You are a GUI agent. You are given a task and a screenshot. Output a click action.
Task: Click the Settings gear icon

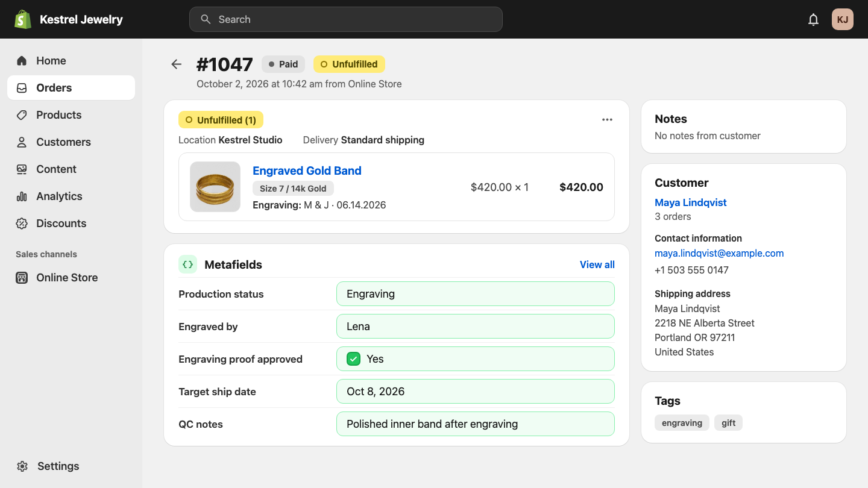22,466
